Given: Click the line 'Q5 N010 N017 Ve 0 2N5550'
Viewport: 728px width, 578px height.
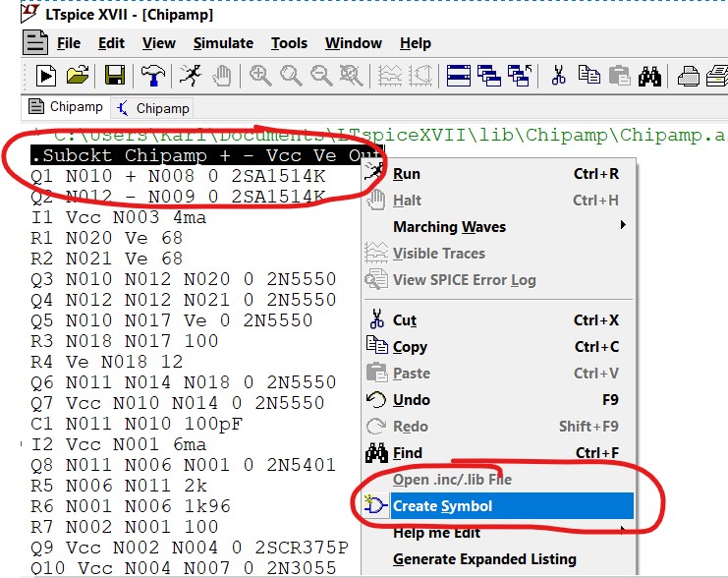Looking at the screenshot, I should tap(171, 320).
